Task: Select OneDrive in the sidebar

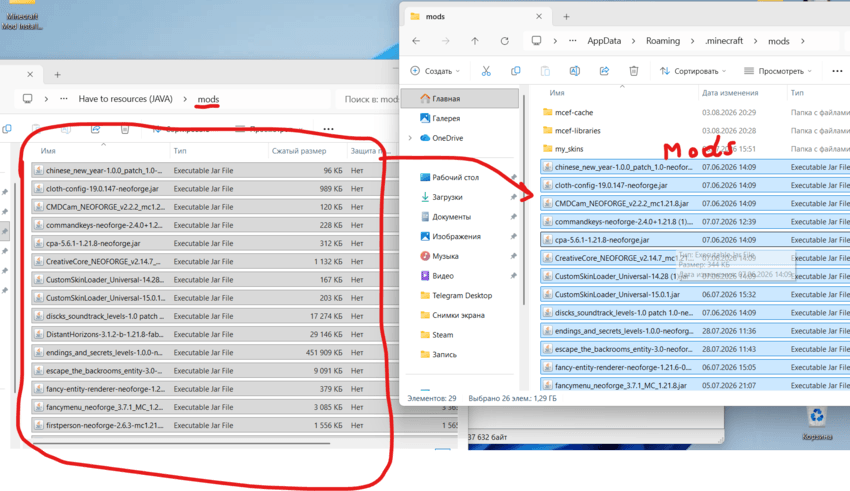Action: (x=447, y=138)
